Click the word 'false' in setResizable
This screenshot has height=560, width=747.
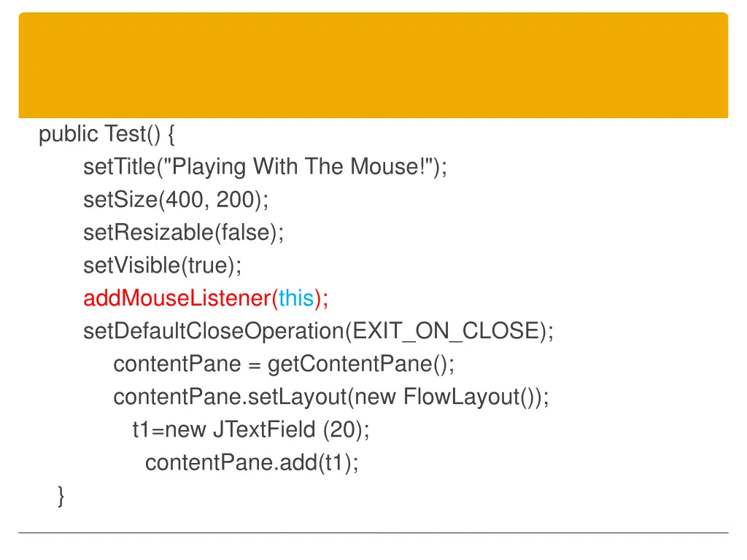(245, 233)
